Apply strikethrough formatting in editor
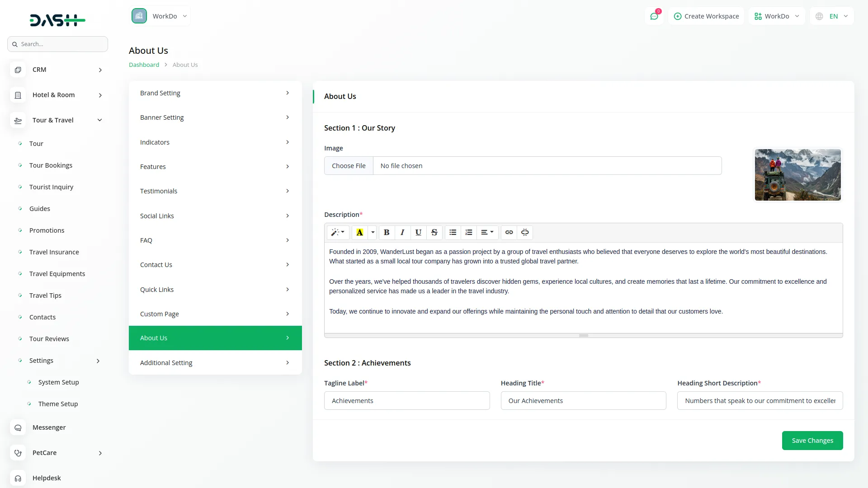The height and width of the screenshot is (488, 868). [434, 232]
